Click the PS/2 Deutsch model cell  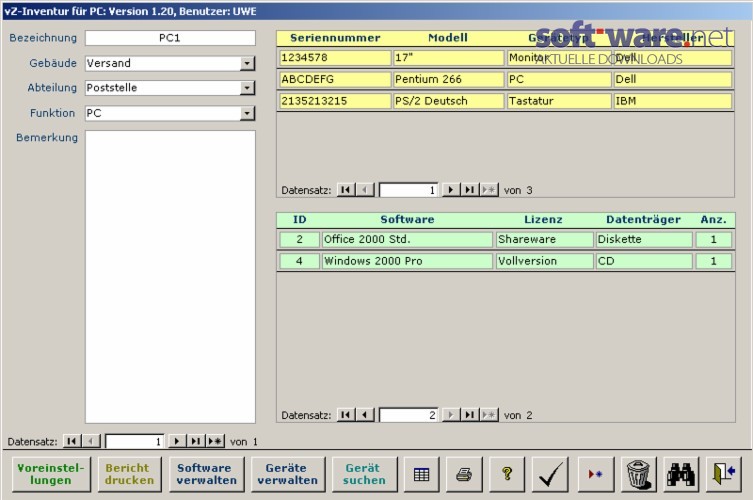point(449,101)
